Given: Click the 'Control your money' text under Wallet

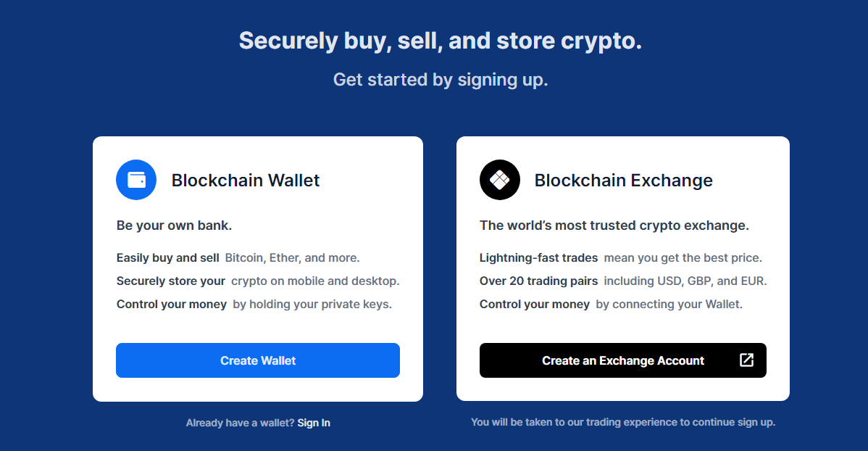Looking at the screenshot, I should click(172, 304).
